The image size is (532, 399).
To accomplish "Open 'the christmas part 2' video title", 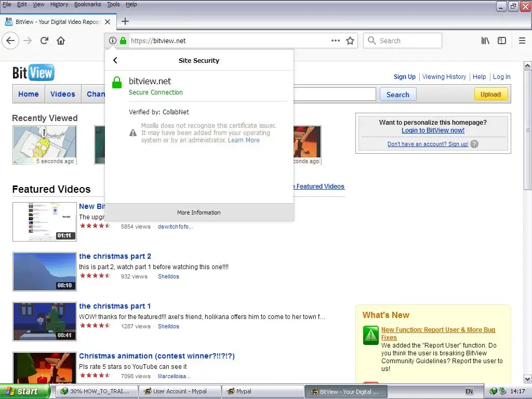I will [x=115, y=256].
